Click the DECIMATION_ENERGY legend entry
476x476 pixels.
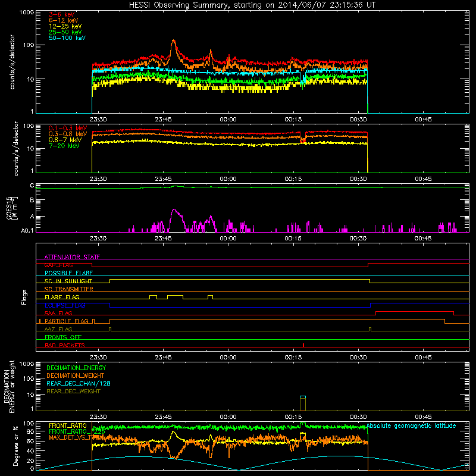tap(76, 368)
